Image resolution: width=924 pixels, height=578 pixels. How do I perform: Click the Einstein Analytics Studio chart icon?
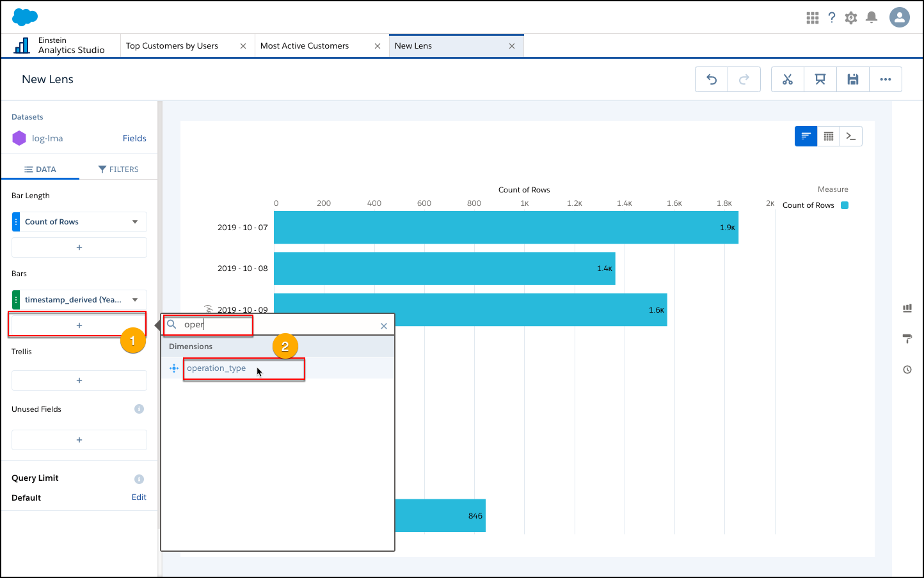coord(22,45)
